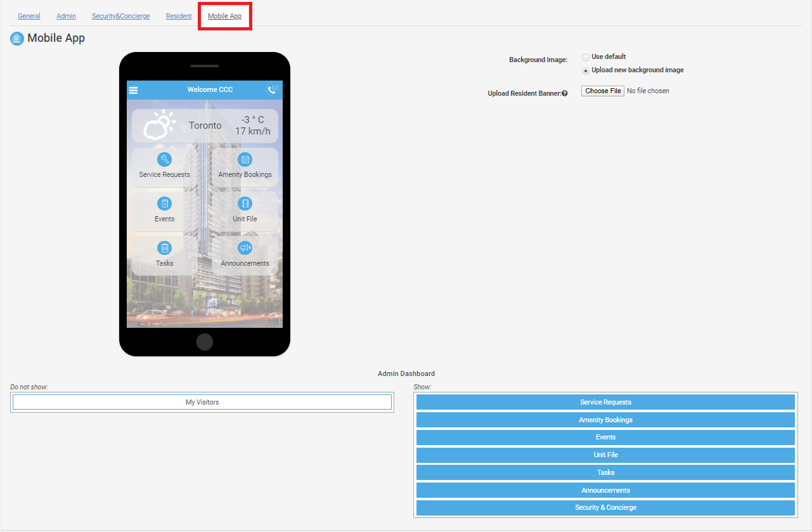Click the Mobile App building heading icon
Viewport: 812px width, 532px height.
16,39
